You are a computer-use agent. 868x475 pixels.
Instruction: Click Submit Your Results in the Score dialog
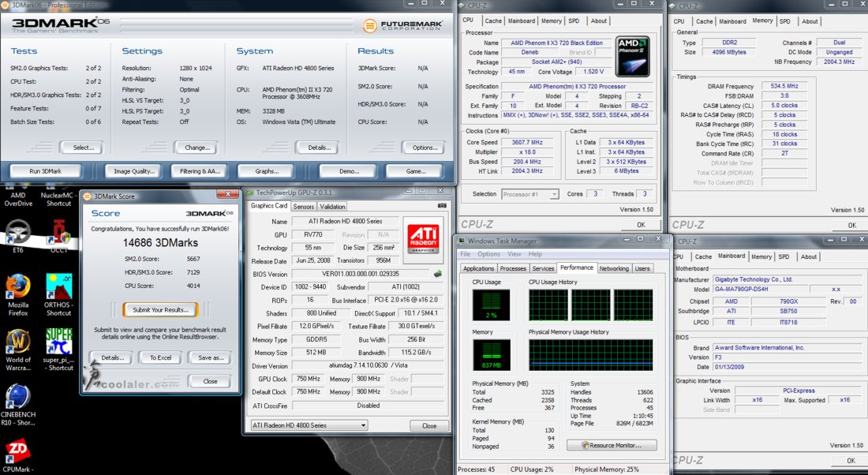pos(160,309)
